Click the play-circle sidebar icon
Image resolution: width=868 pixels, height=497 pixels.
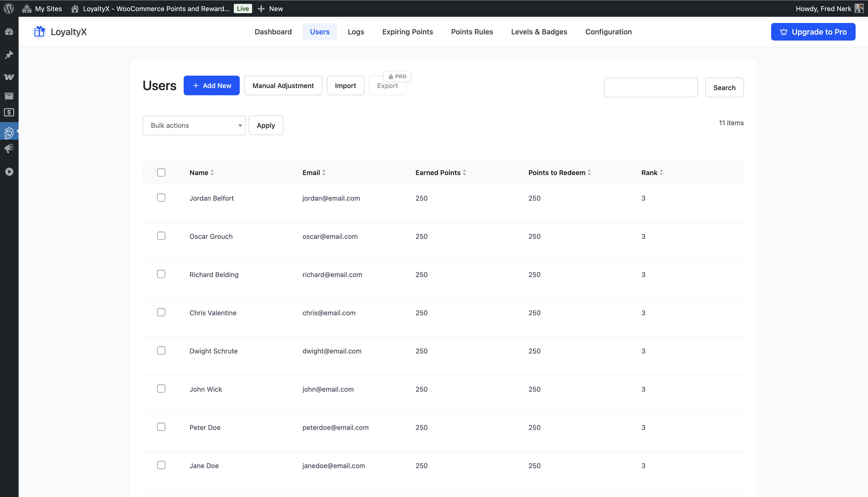coord(9,172)
